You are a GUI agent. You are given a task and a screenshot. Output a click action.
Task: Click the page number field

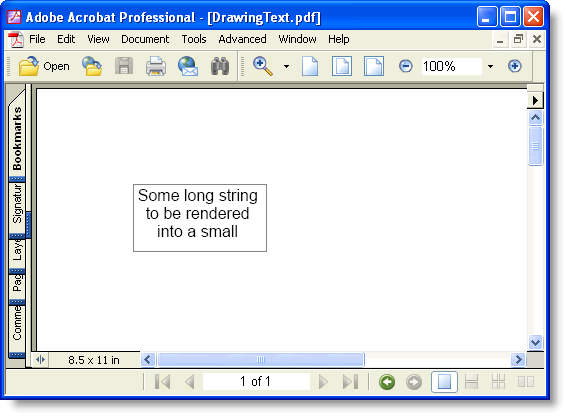[256, 382]
